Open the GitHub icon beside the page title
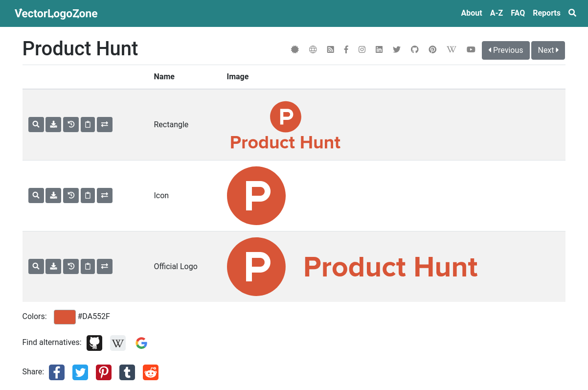The width and height of the screenshot is (588, 390). pos(415,49)
